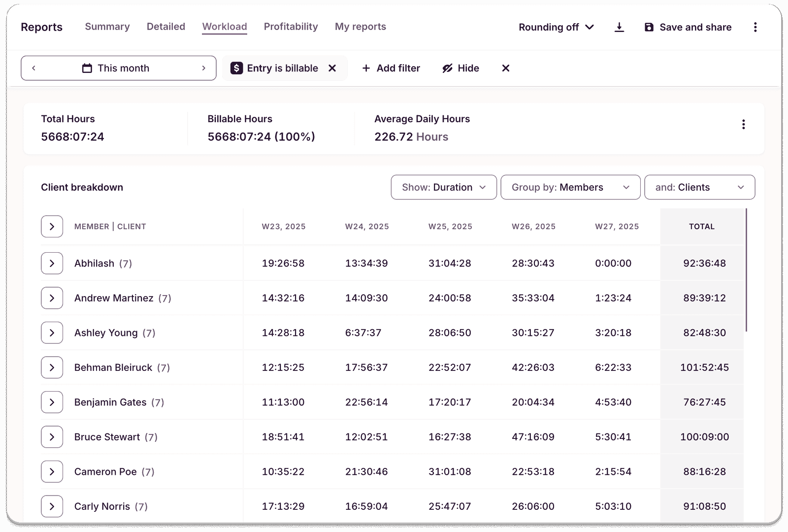Click the bookmark icon beside Save and share
Image resolution: width=788 pixels, height=532 pixels.
(649, 27)
